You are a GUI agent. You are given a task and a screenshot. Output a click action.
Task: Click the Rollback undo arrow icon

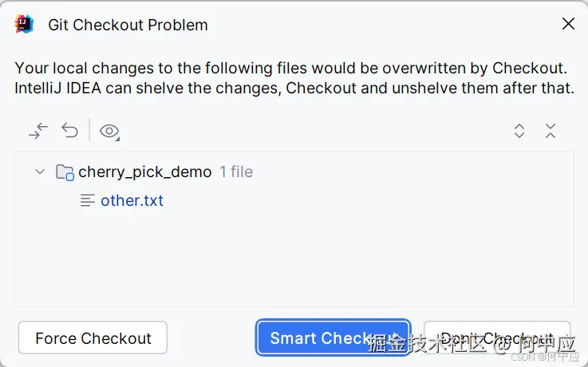(x=70, y=131)
